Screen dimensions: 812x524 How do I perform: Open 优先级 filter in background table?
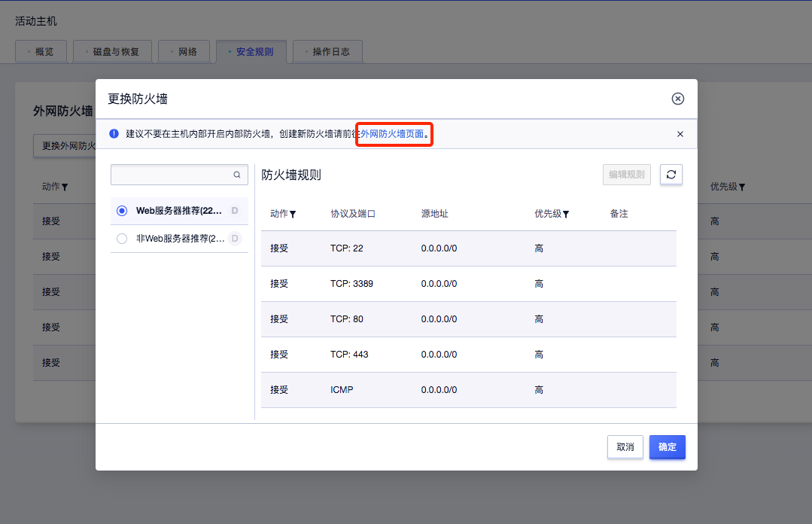(x=741, y=187)
